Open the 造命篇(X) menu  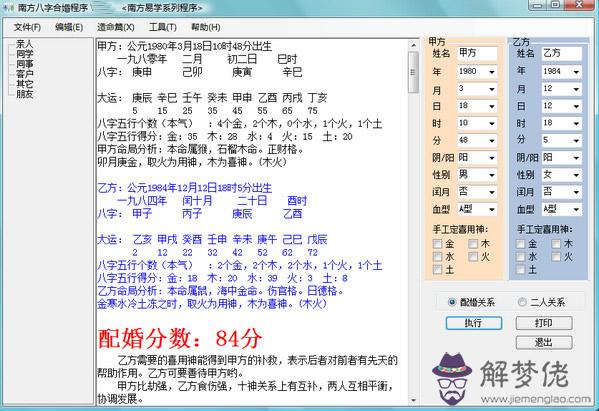(115, 27)
